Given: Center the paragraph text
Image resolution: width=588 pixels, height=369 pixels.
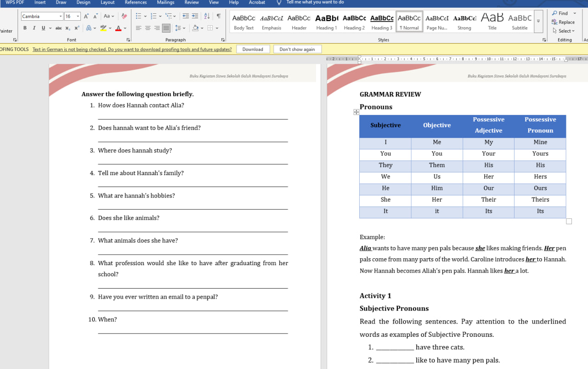Looking at the screenshot, I should click(147, 28).
